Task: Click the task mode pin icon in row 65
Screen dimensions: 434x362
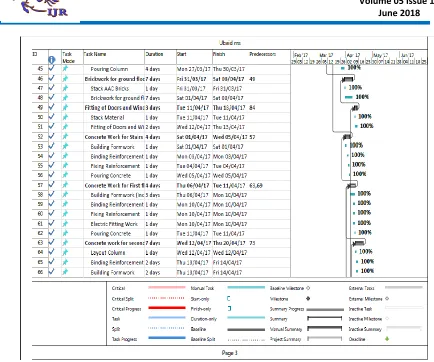Action: pos(65,262)
